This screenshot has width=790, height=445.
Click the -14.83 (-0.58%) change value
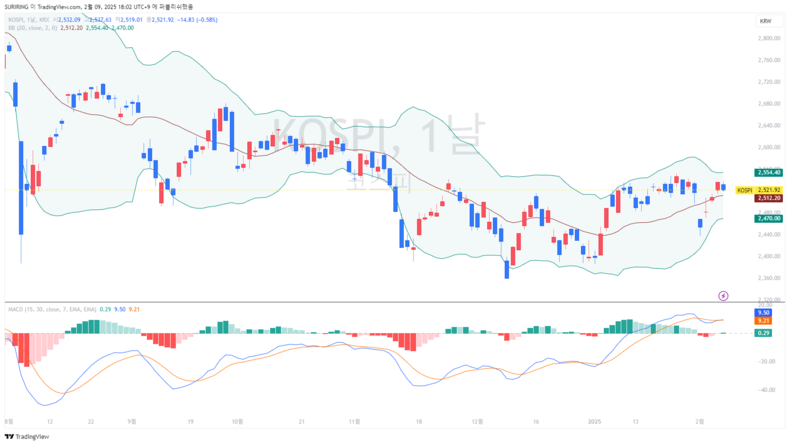[198, 20]
